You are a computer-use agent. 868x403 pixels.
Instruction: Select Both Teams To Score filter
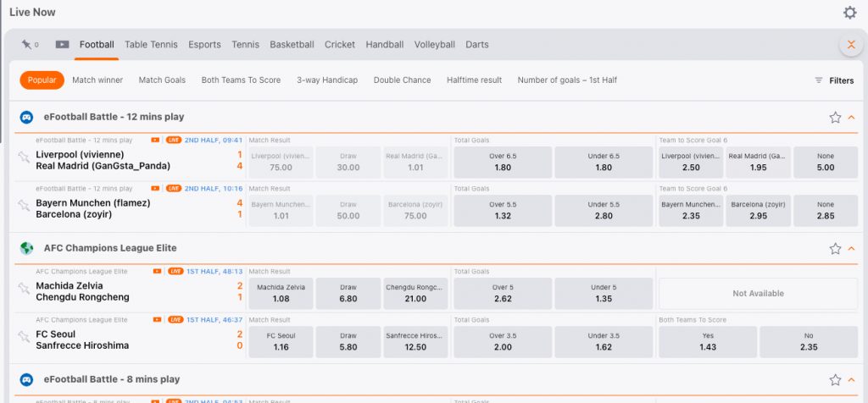[x=241, y=80]
